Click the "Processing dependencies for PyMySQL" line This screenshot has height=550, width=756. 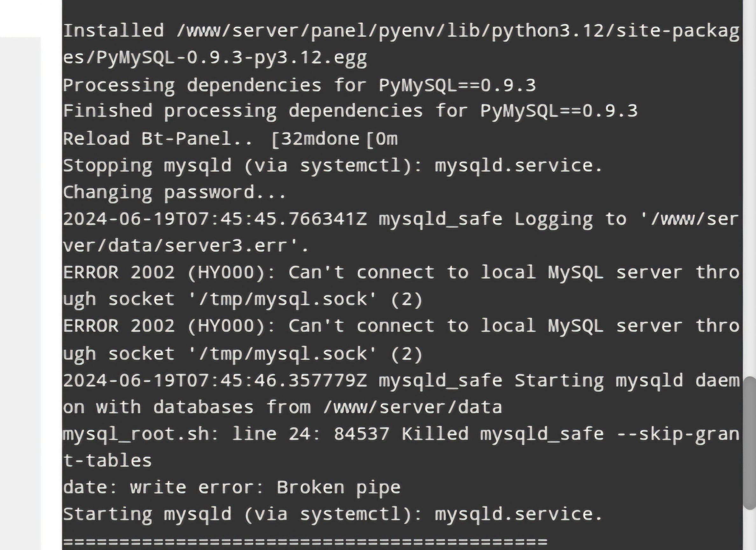299,85
